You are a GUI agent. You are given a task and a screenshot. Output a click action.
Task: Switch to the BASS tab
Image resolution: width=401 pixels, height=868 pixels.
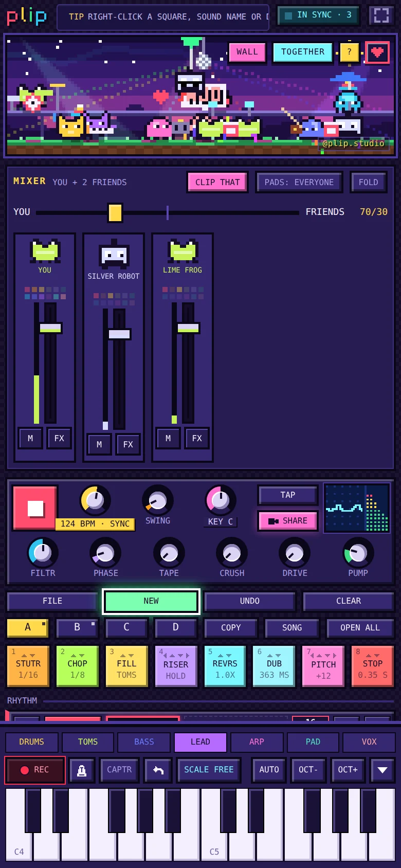(x=144, y=742)
